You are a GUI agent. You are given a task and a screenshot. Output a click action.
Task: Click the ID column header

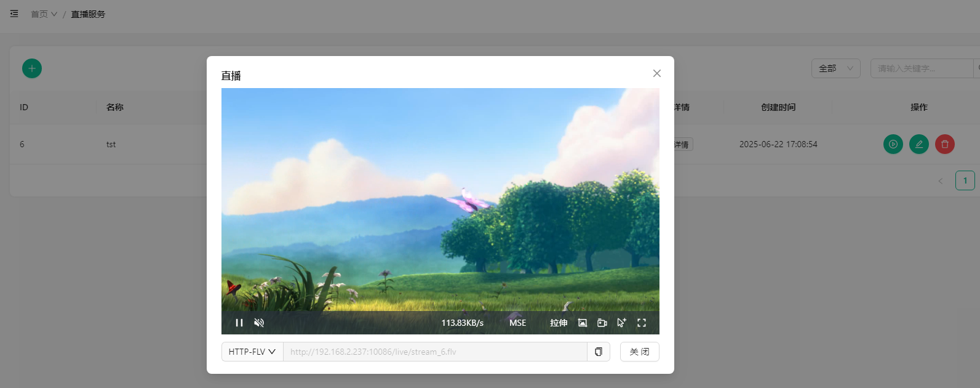(x=24, y=107)
